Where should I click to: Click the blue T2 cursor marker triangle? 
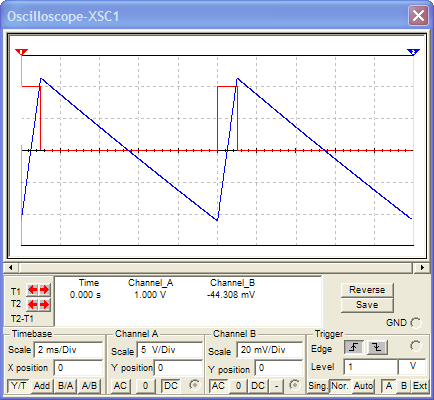pos(413,52)
